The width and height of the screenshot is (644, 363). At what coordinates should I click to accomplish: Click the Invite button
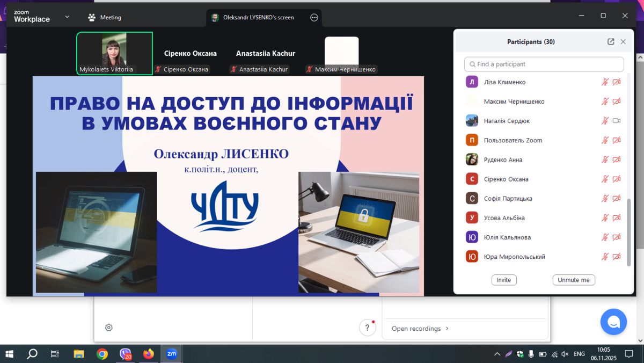coord(504,280)
